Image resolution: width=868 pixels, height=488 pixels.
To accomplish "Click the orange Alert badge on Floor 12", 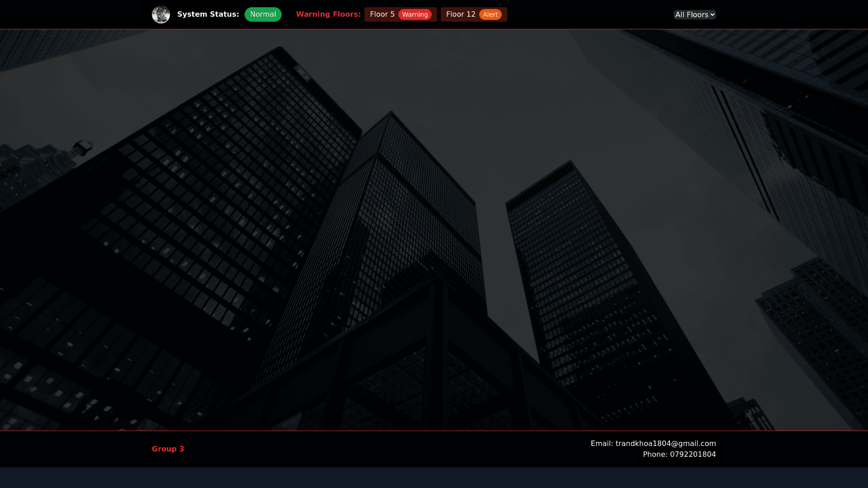I will (x=490, y=15).
